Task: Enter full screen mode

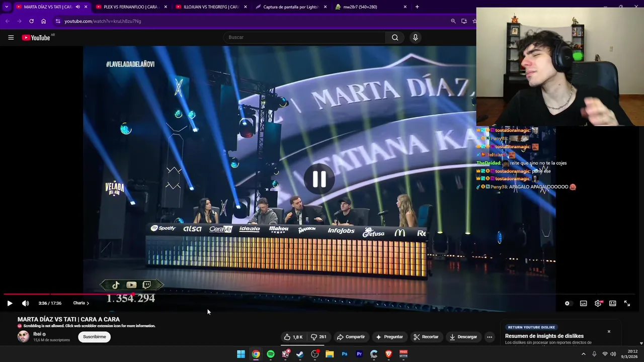Action: click(x=627, y=303)
